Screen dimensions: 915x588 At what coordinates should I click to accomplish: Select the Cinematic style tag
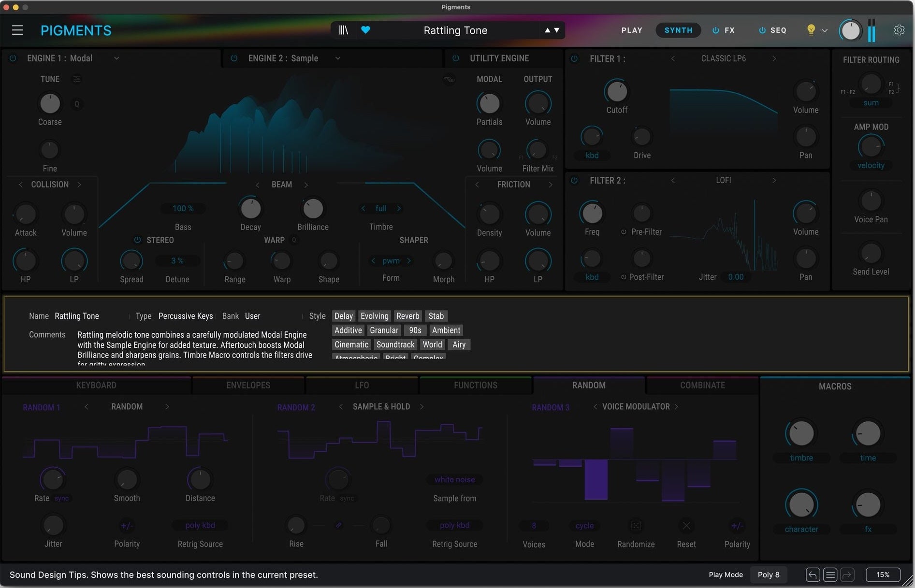click(x=351, y=344)
